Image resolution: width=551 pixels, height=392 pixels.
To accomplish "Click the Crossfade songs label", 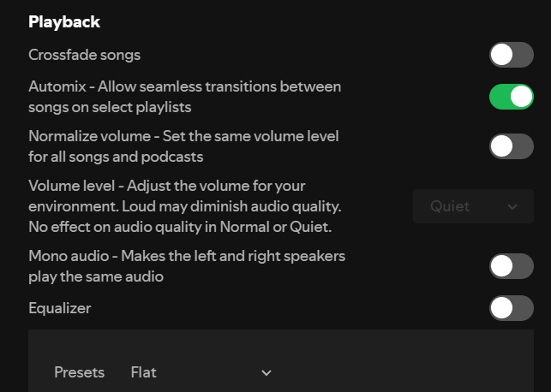I will [x=84, y=55].
